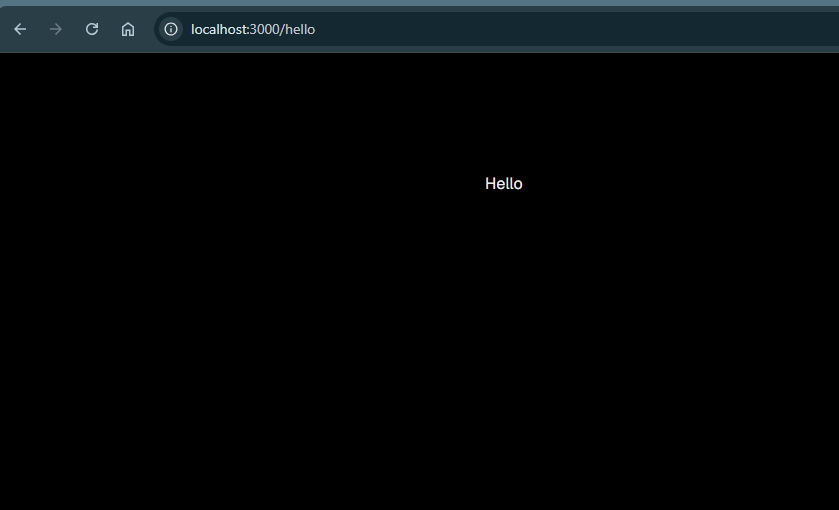Click the forward navigation arrow

click(x=56, y=29)
